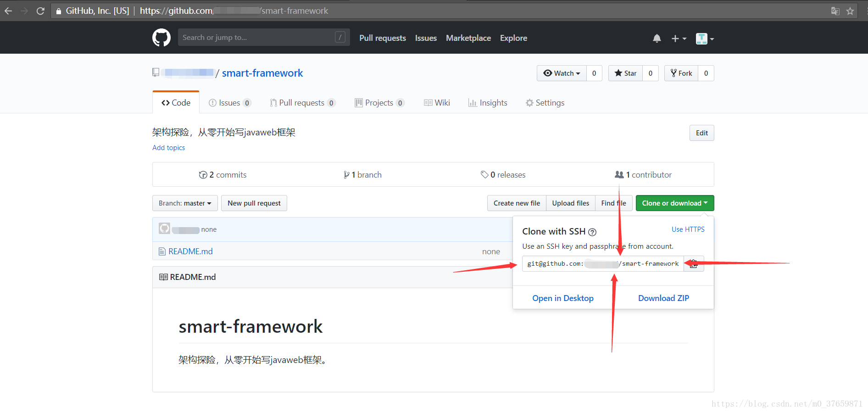Go back with the browser back arrow
Viewport: 868px width, 413px height.
8,11
